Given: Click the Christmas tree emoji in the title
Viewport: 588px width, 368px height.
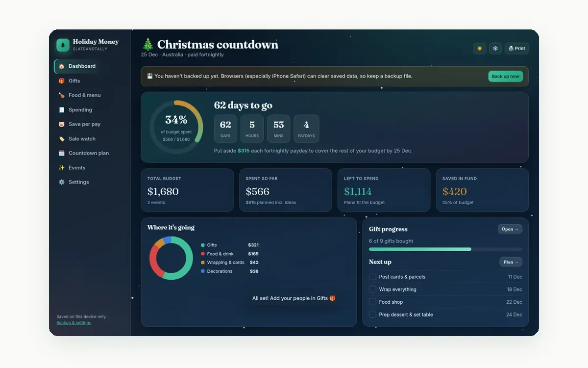Looking at the screenshot, I should (148, 45).
